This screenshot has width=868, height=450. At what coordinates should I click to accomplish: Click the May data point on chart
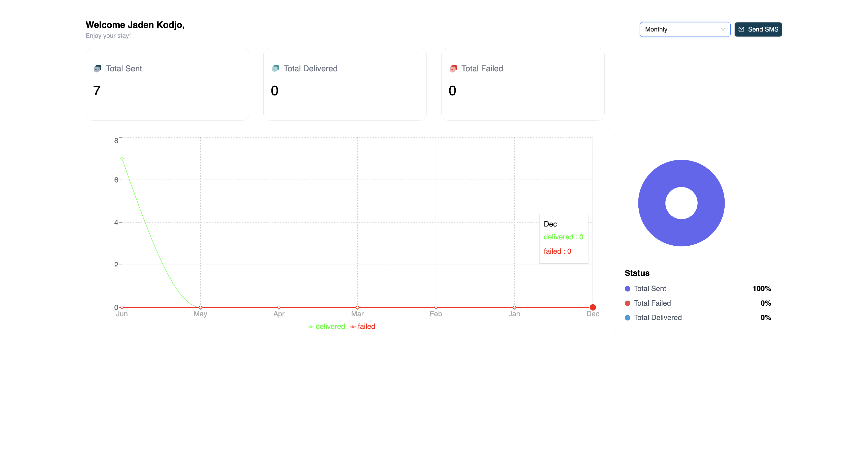(200, 307)
